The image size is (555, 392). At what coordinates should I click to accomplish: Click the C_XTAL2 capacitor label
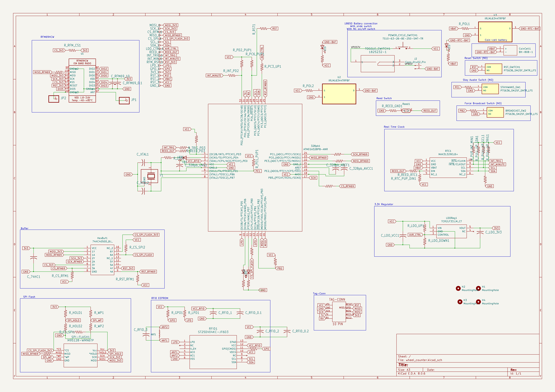(143, 183)
